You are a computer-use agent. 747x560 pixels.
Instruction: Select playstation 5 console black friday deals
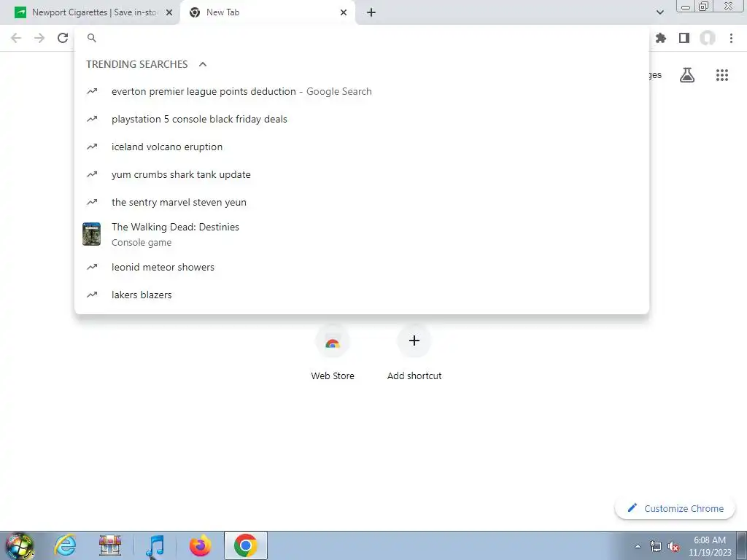click(362, 119)
